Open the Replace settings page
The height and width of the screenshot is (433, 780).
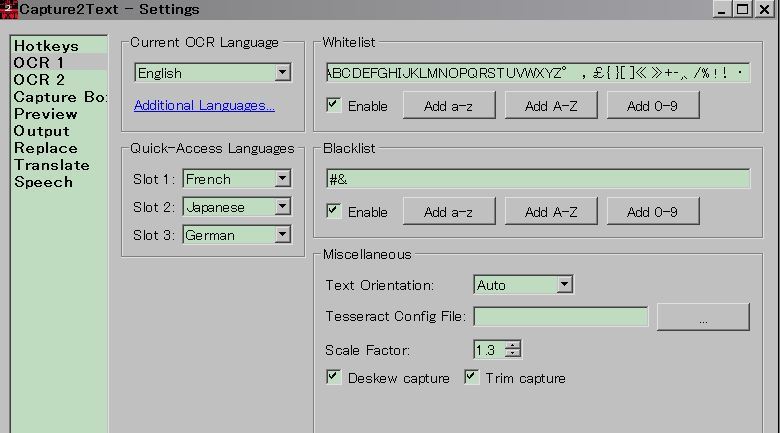[x=59, y=148]
